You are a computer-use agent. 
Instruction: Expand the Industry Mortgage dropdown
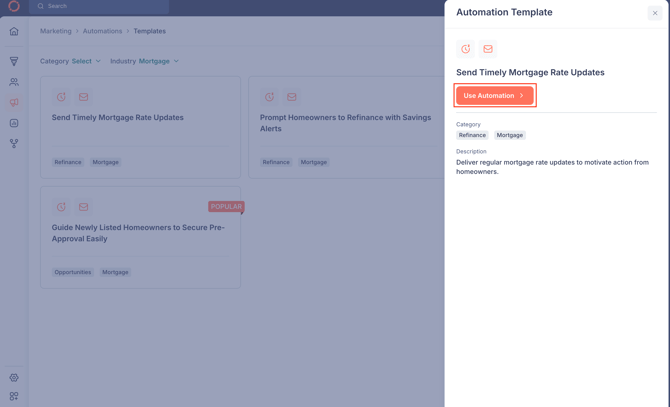pos(159,61)
